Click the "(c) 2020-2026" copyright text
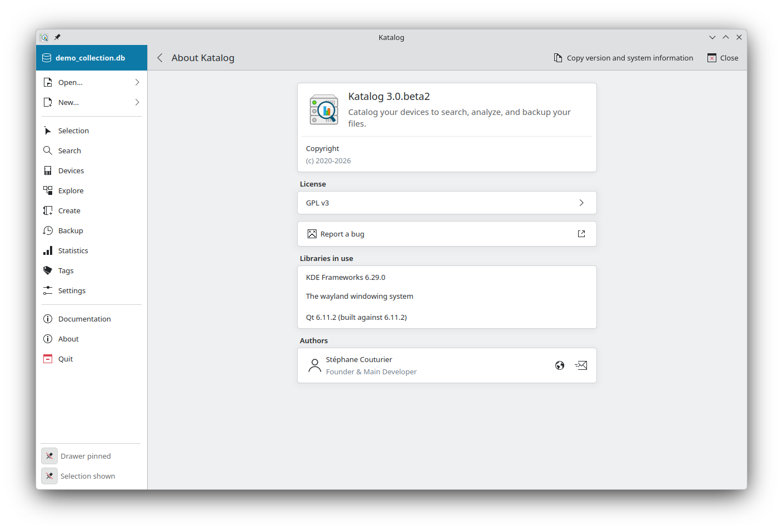The width and height of the screenshot is (783, 532). [x=328, y=160]
